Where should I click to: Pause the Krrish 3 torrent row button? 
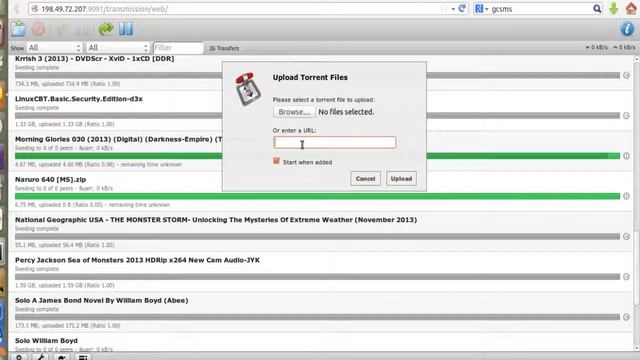point(626,76)
